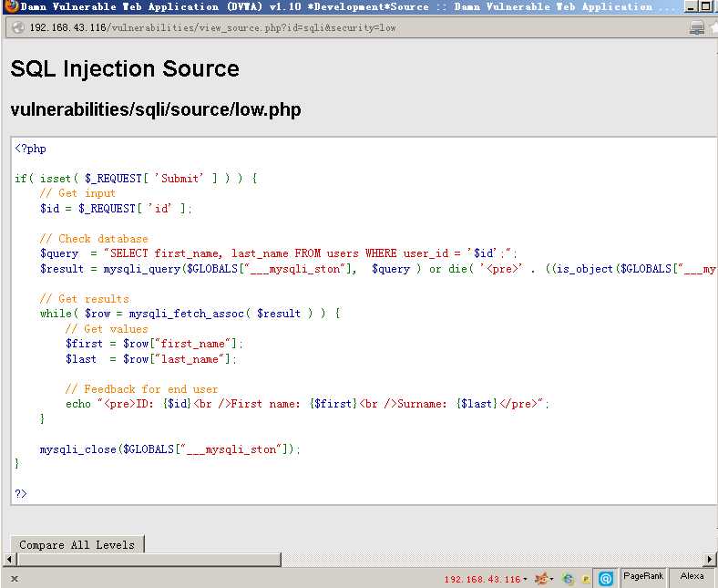Click the vulnerabilities/sqli/source/low.php heading
This screenshot has height=588, width=718.
coord(156,110)
